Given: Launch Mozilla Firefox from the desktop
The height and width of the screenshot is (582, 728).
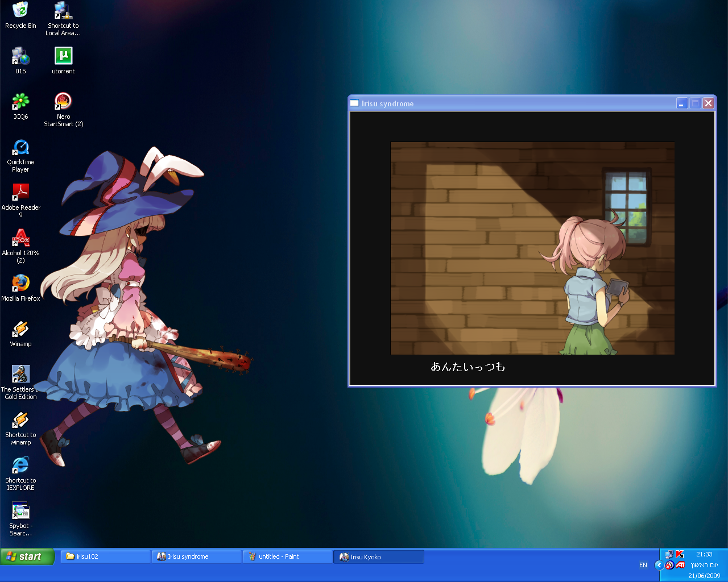Looking at the screenshot, I should [20, 288].
